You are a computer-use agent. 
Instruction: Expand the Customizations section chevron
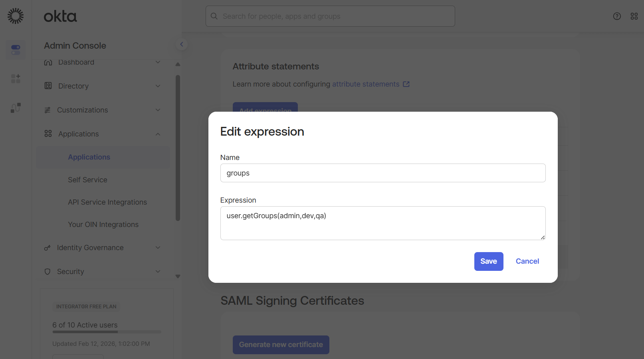click(158, 110)
